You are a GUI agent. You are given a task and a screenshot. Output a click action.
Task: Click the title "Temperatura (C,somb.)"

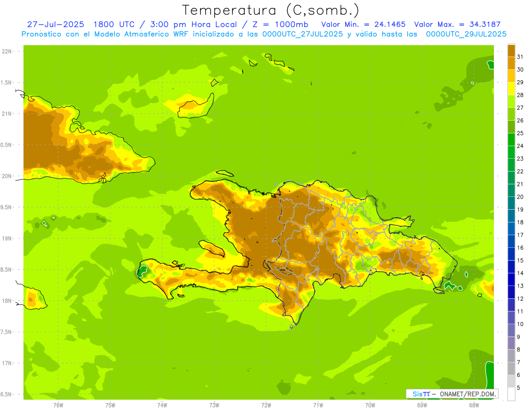(271, 11)
